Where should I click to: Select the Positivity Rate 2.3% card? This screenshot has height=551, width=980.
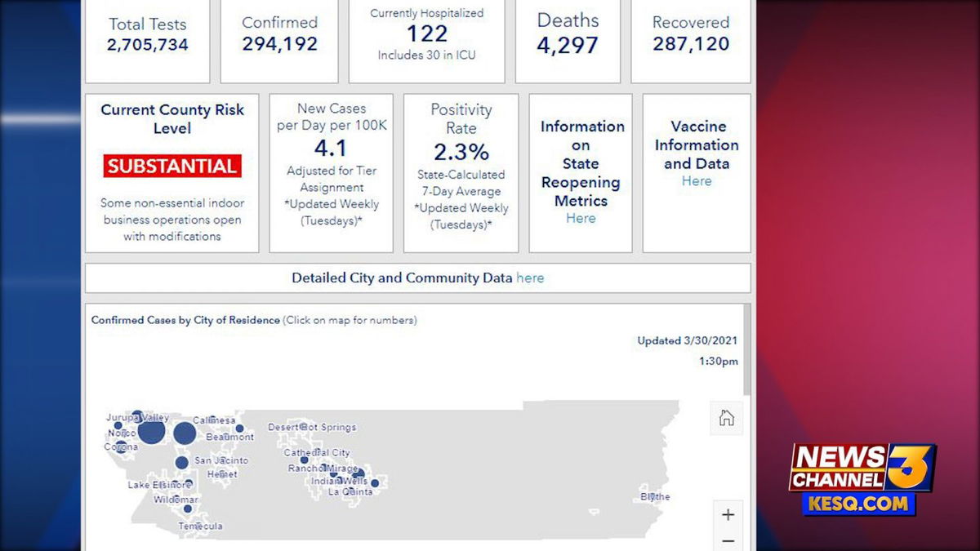pos(461,173)
